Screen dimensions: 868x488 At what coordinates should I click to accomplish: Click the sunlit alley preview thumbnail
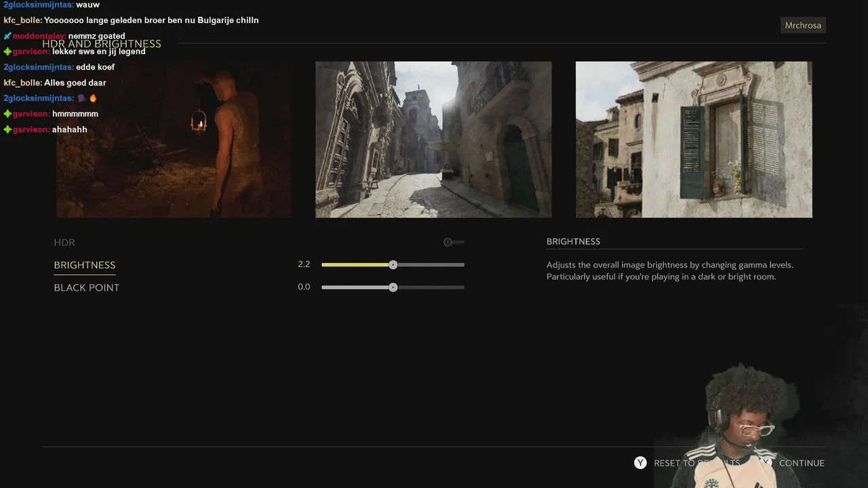(433, 140)
